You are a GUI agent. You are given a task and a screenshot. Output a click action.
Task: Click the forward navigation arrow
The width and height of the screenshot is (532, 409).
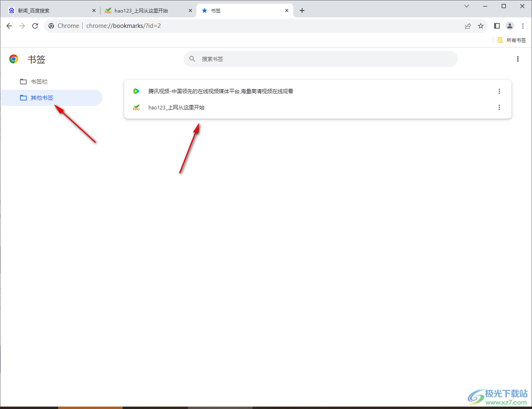[x=22, y=26]
